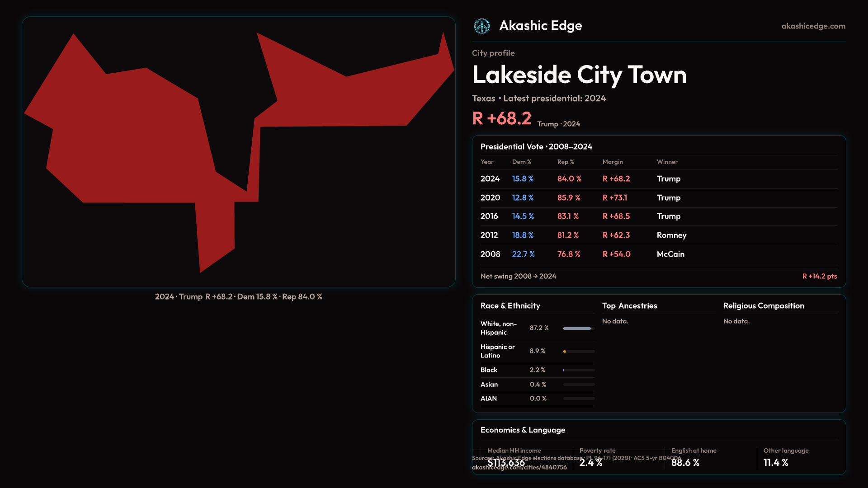Click the Akashic Edge logo icon

click(x=481, y=26)
